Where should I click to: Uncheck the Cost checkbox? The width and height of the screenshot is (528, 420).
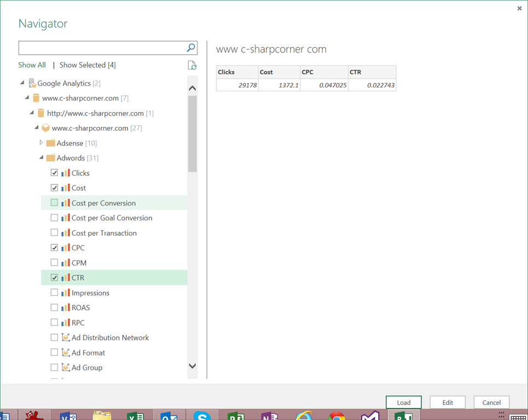(x=54, y=188)
